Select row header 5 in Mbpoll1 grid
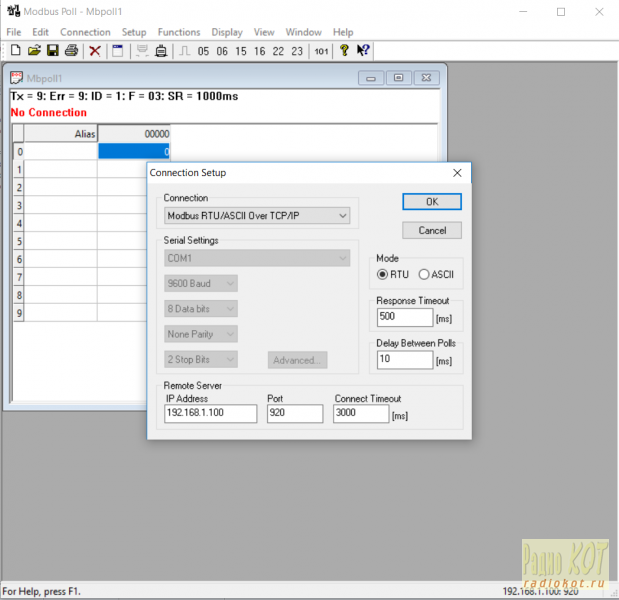Screen dimensions: 619x600 19,241
